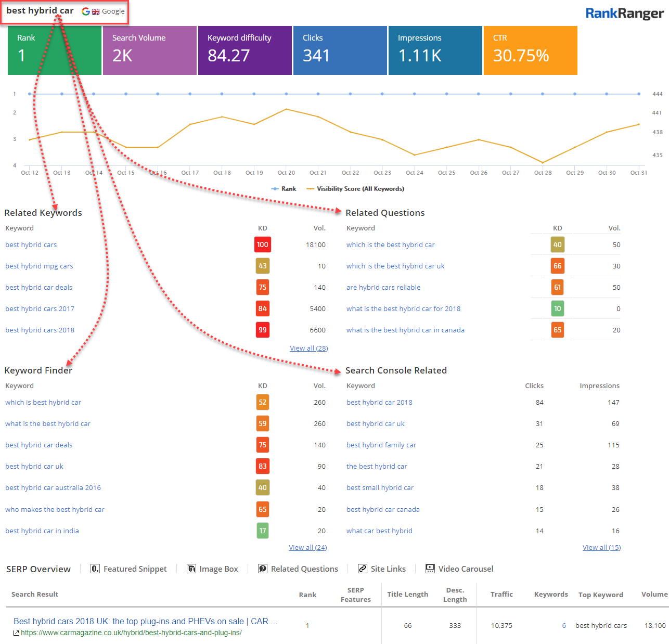Click the Site Links icon
This screenshot has height=644, width=669.
click(x=363, y=569)
